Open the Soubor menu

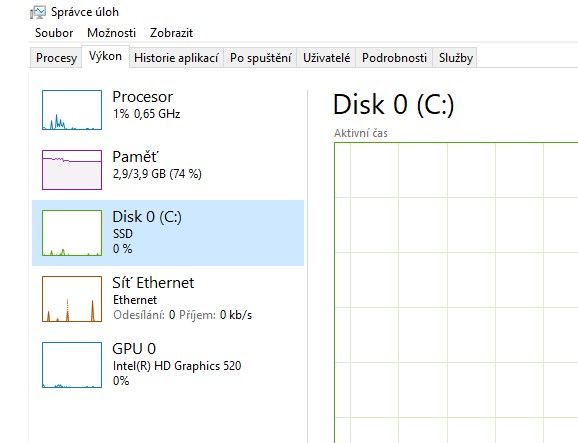54,33
